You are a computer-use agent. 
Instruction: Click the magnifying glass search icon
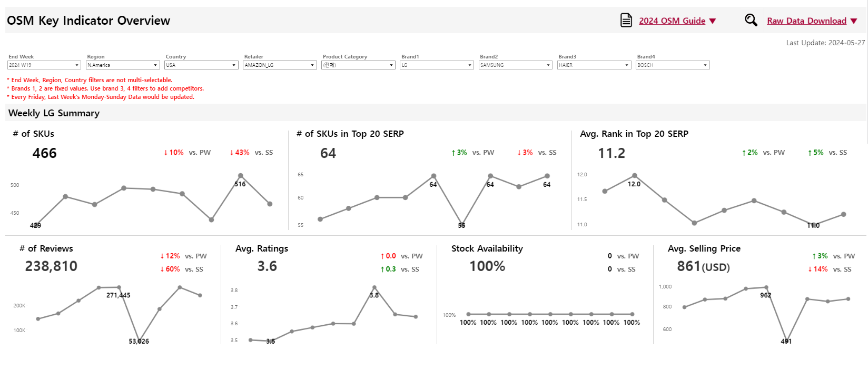point(751,20)
